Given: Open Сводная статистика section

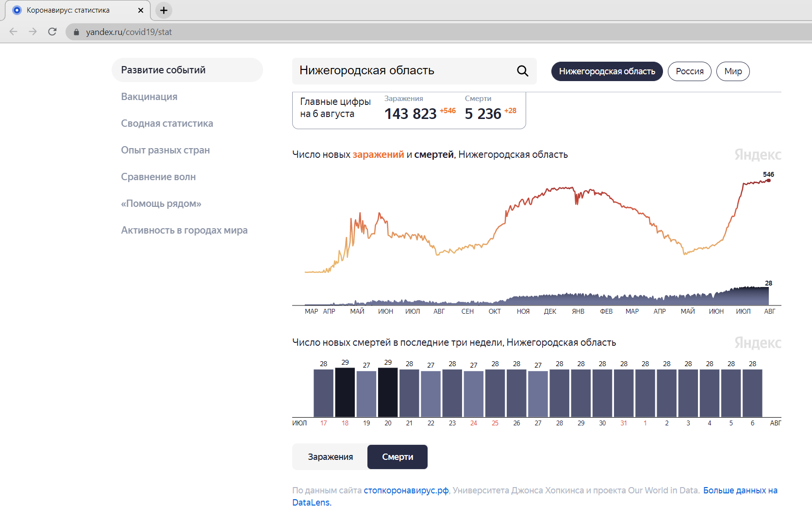Looking at the screenshot, I should pyautogui.click(x=167, y=123).
